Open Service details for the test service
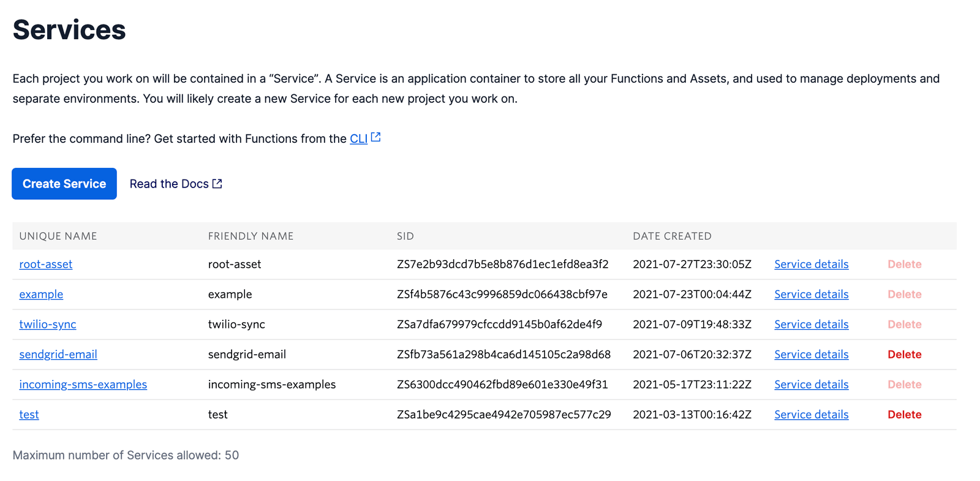 pyautogui.click(x=811, y=414)
